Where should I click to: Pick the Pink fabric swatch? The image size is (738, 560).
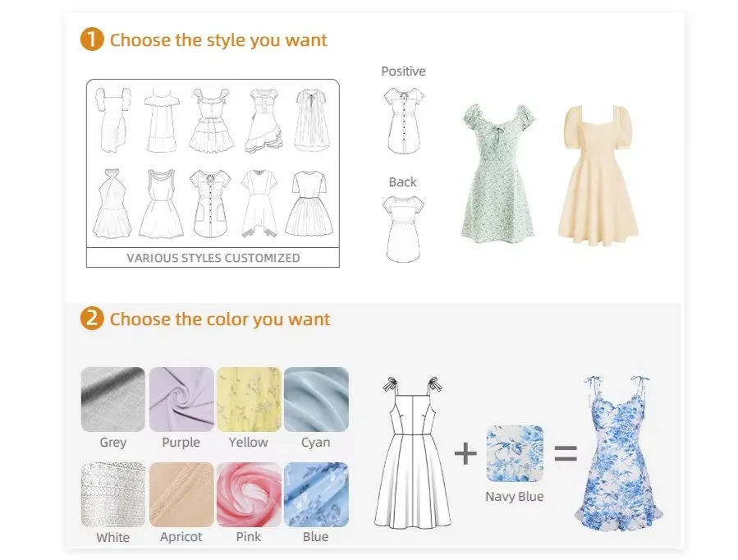(249, 494)
